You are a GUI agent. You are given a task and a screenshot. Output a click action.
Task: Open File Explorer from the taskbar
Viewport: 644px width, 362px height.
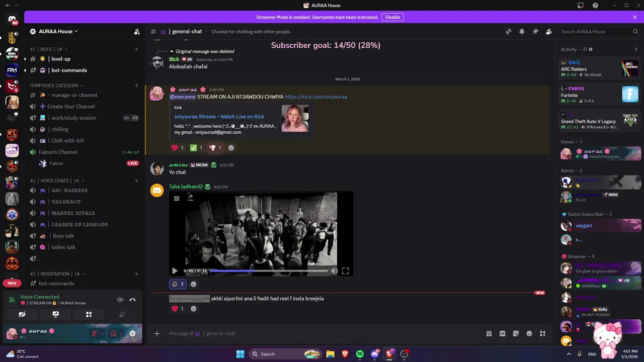[330, 354]
